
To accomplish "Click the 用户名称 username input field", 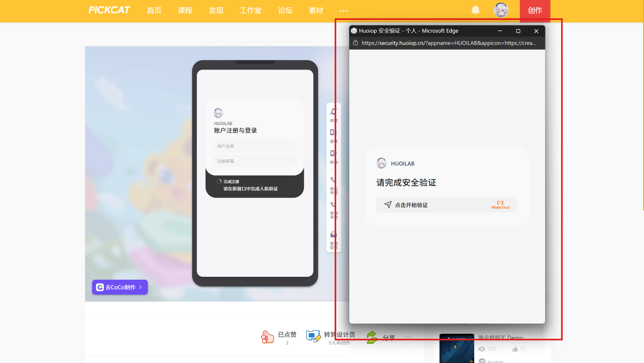I will point(254,146).
